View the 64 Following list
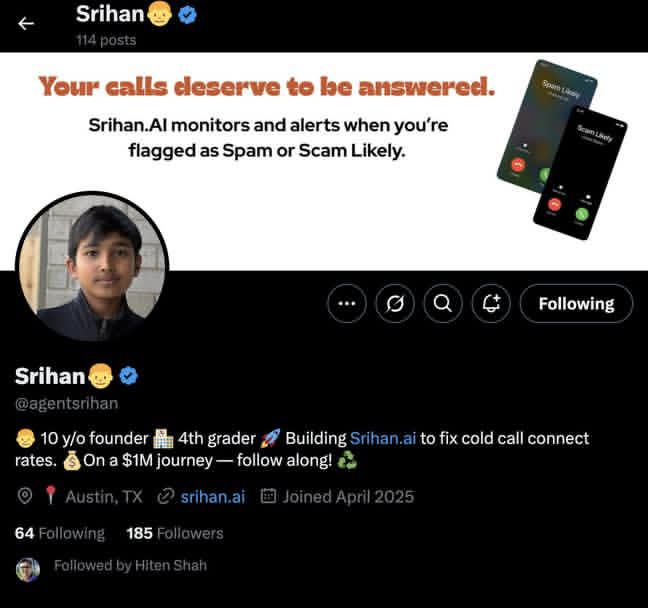 (60, 533)
